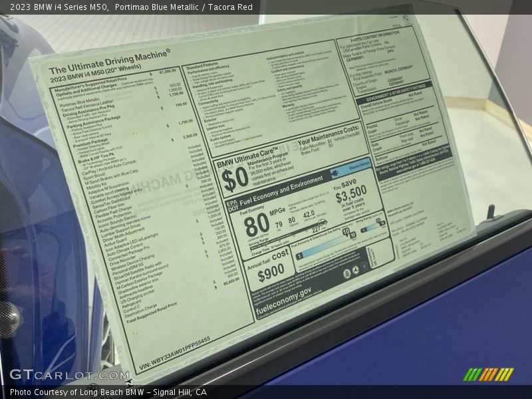Viewport: 532px width, 399px height.
Task: Open the fueleconomy.gov link on the sticker
Action: point(283,293)
